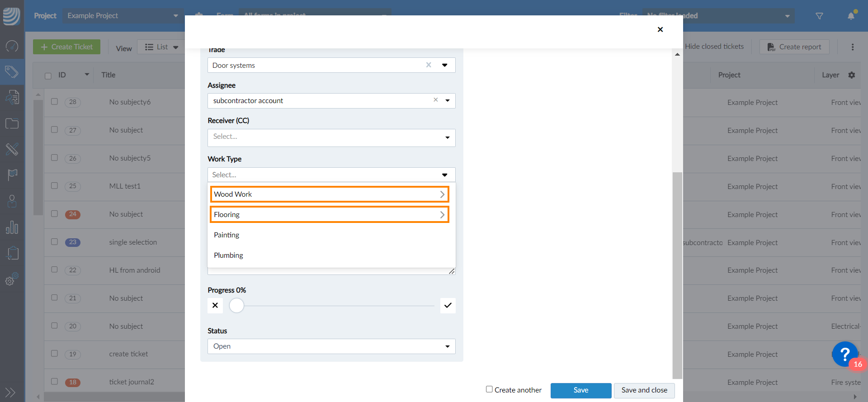Screen dimensions: 868x402
Task: Select Painting from Work Type list
Action: pos(226,235)
